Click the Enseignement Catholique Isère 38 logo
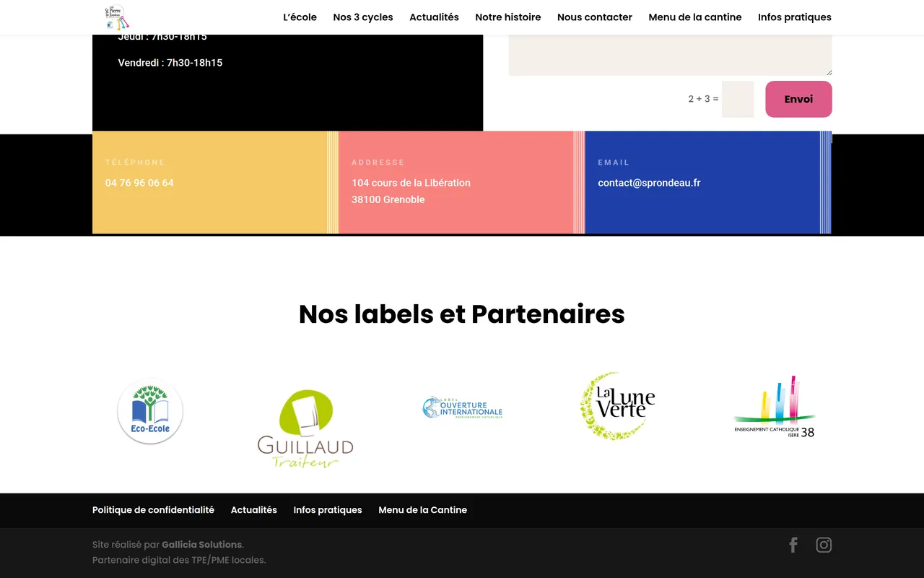Screen dimensions: 924x578 (x=775, y=407)
